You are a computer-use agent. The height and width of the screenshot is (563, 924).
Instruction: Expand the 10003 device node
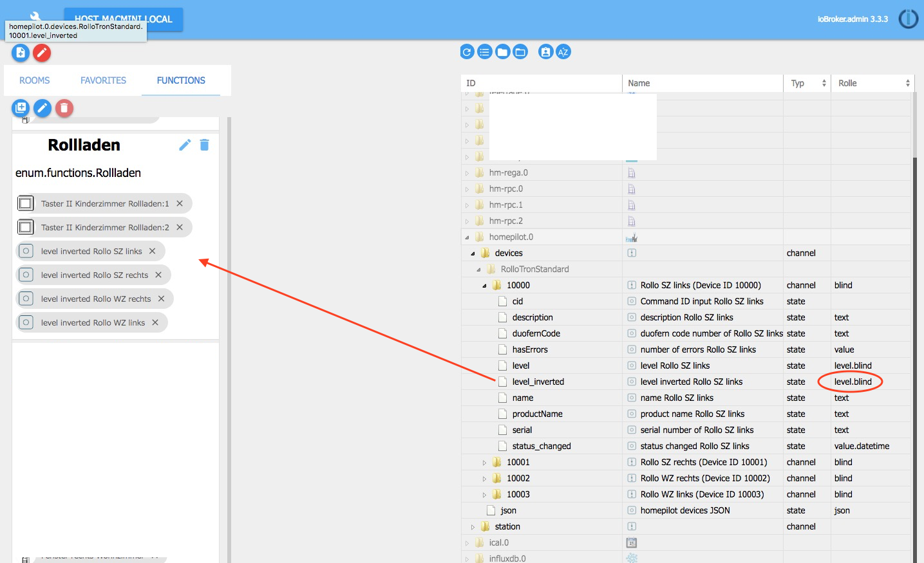coord(484,495)
